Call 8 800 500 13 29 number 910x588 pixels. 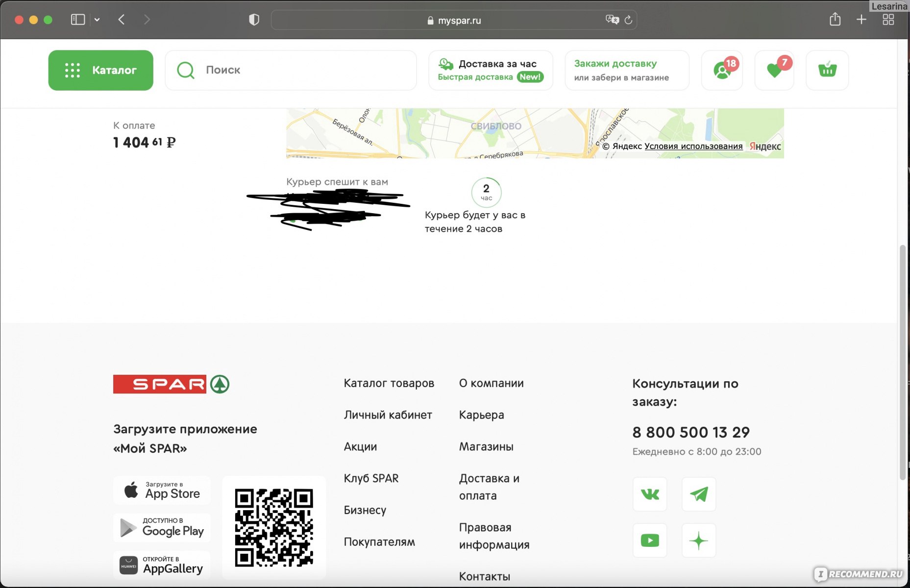point(690,432)
